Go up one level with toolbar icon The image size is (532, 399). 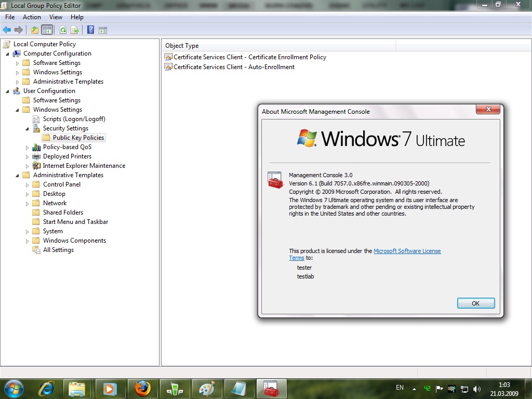35,30
